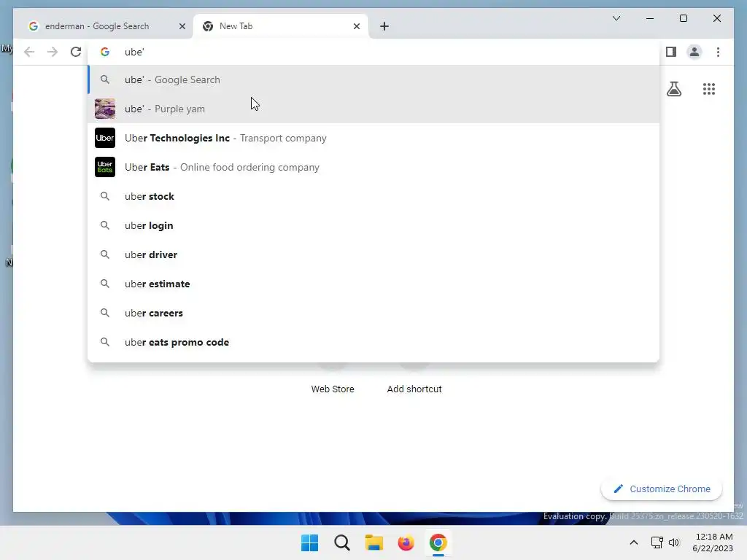Pick the uber estimate suggestion

pos(374,284)
